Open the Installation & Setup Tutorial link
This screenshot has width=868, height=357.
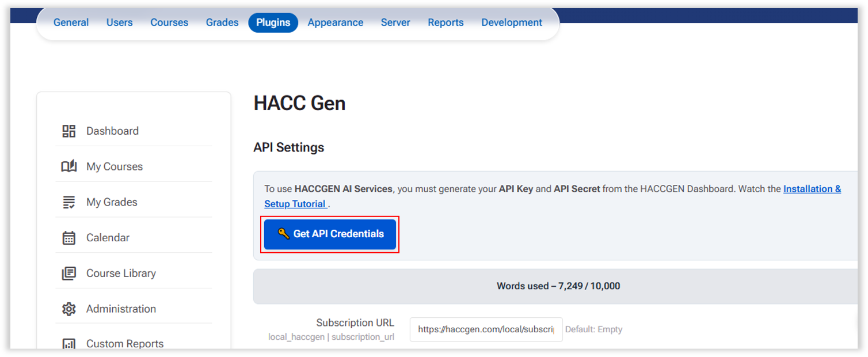(x=812, y=189)
